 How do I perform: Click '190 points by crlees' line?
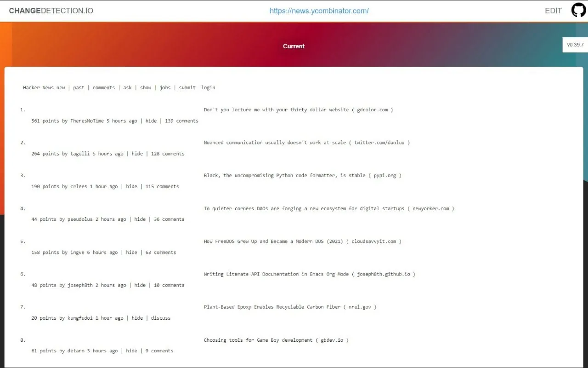(105, 186)
